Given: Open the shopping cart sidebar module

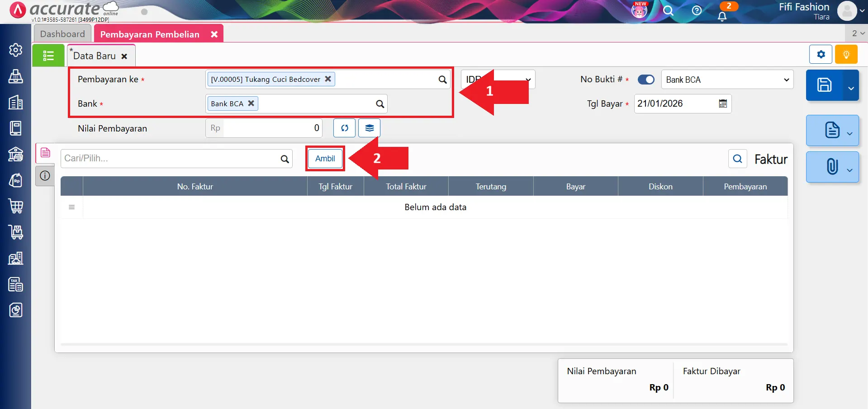Looking at the screenshot, I should point(16,206).
